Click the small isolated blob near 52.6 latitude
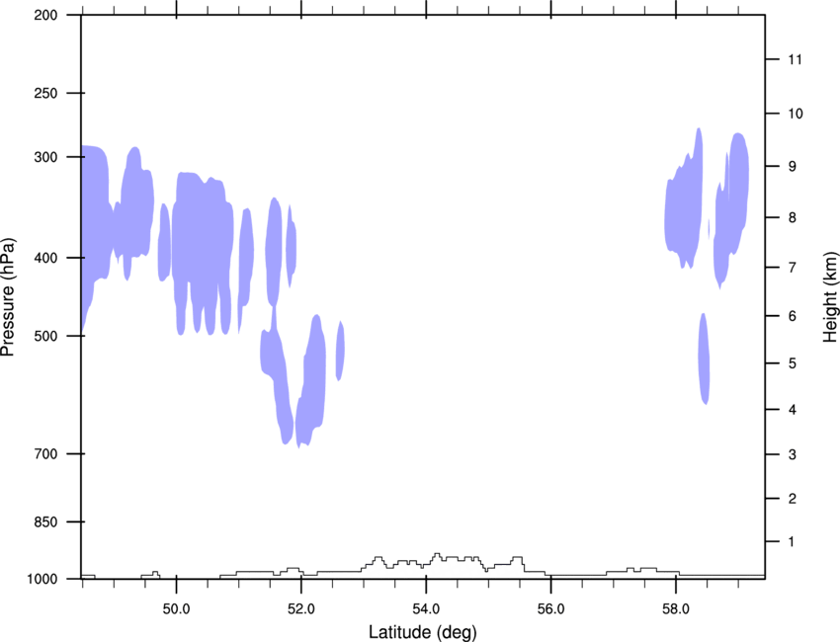Screen dimensions: 840x642 tap(340, 351)
